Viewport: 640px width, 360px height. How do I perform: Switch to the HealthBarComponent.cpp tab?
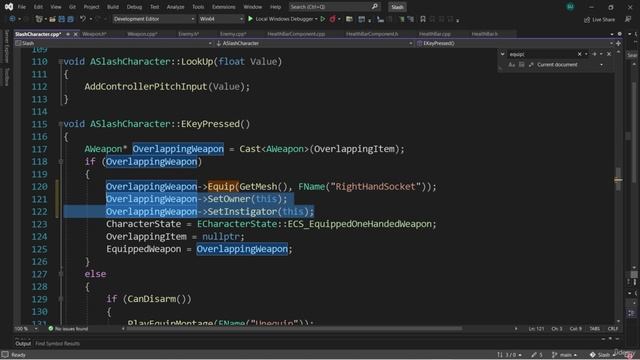pos(296,34)
